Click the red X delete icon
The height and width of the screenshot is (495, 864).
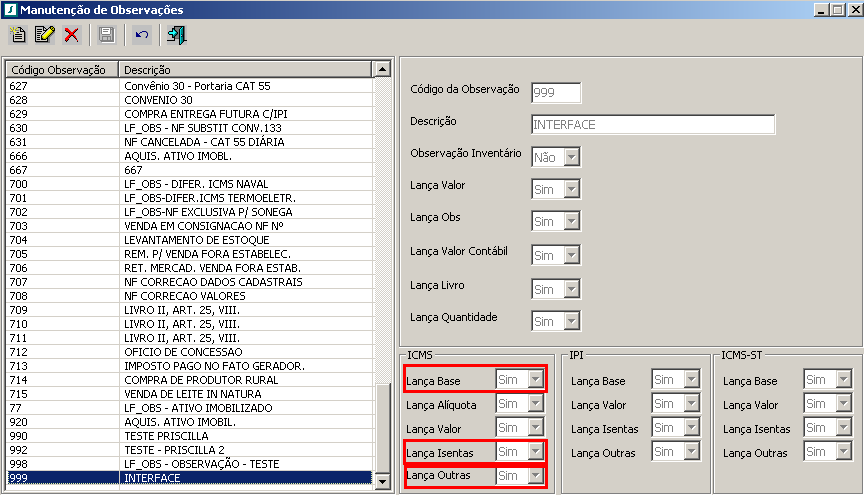71,35
